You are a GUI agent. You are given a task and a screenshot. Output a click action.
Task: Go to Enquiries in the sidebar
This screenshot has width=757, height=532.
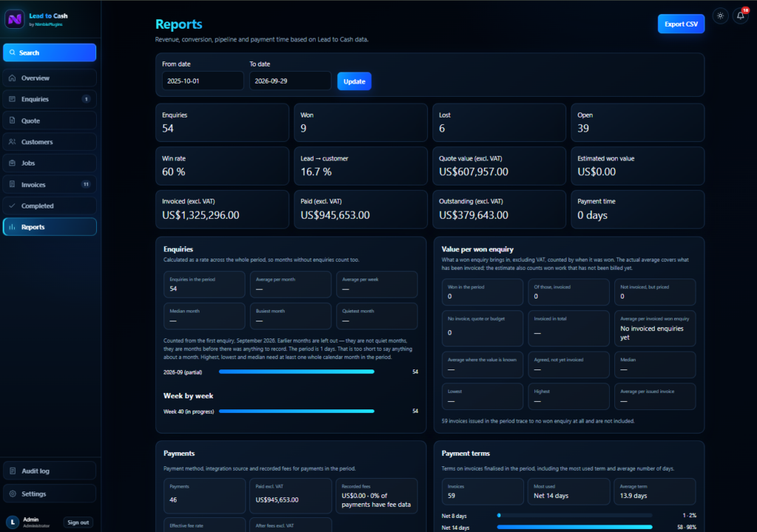[x=50, y=99]
